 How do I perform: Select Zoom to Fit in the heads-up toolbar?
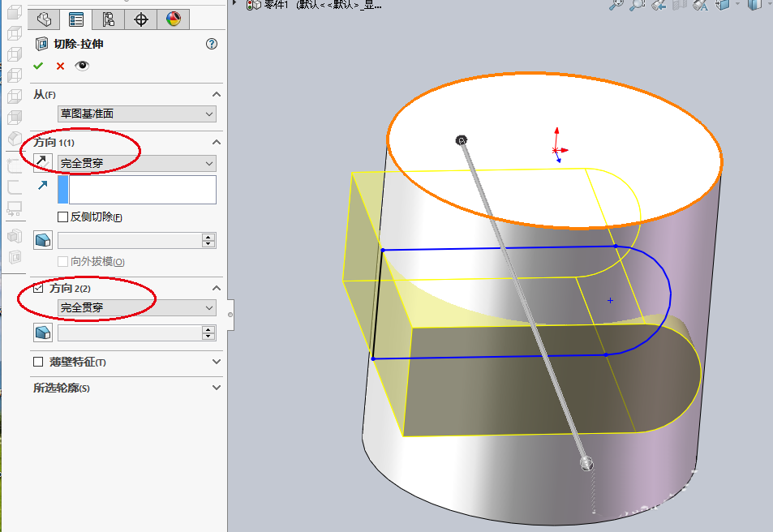tap(616, 6)
